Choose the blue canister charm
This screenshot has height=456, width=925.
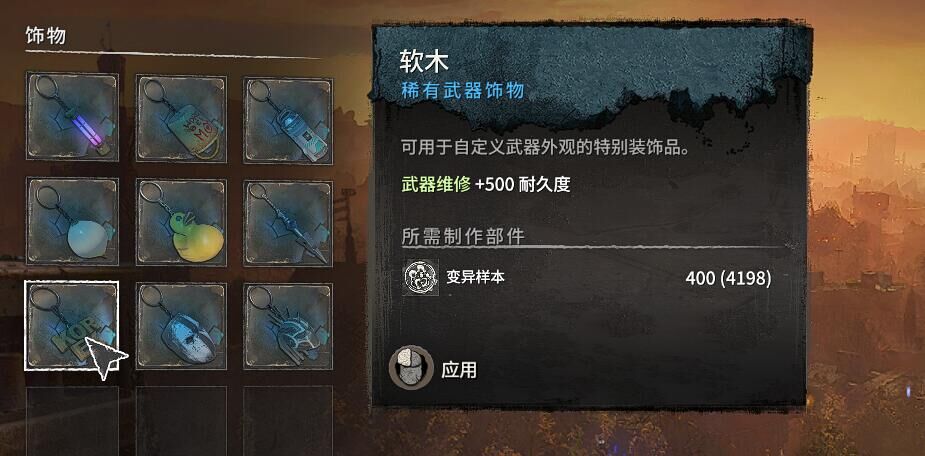pos(288,120)
